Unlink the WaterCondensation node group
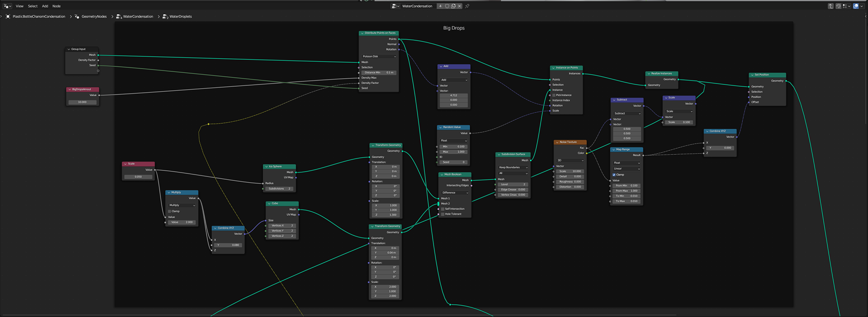This screenshot has width=868, height=317. 459,6
